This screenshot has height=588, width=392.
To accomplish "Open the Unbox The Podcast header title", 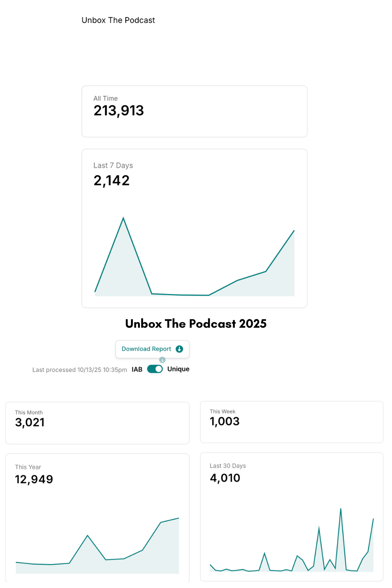I will point(118,20).
